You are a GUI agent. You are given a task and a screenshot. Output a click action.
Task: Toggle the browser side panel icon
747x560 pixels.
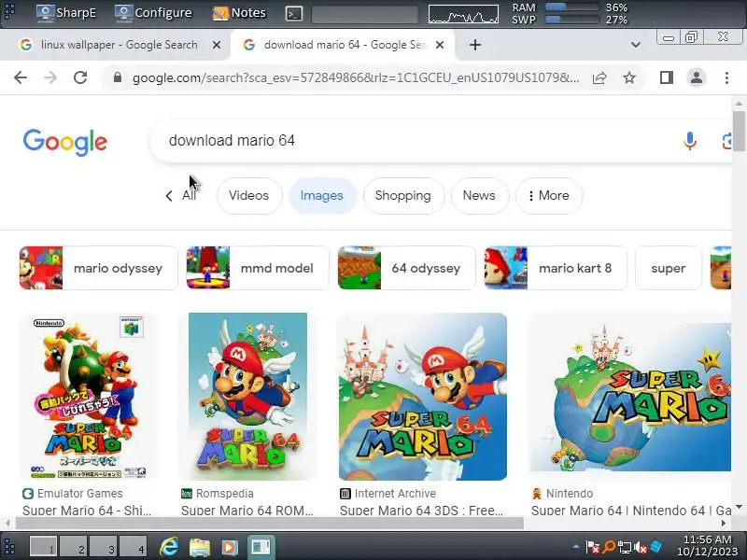[667, 77]
